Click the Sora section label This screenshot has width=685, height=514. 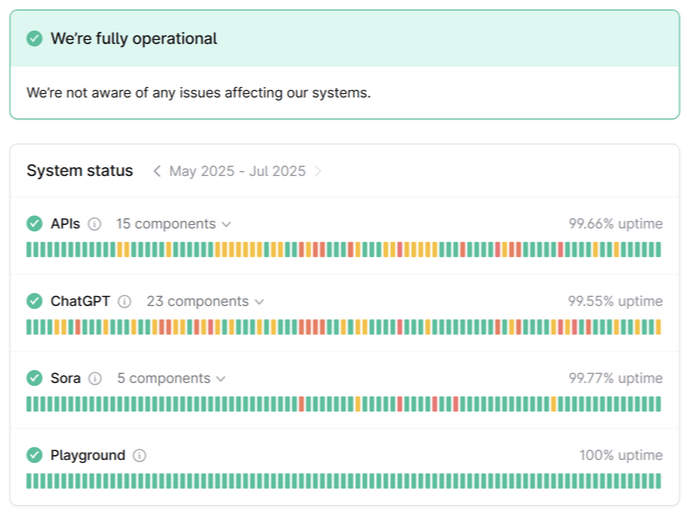pos(66,378)
